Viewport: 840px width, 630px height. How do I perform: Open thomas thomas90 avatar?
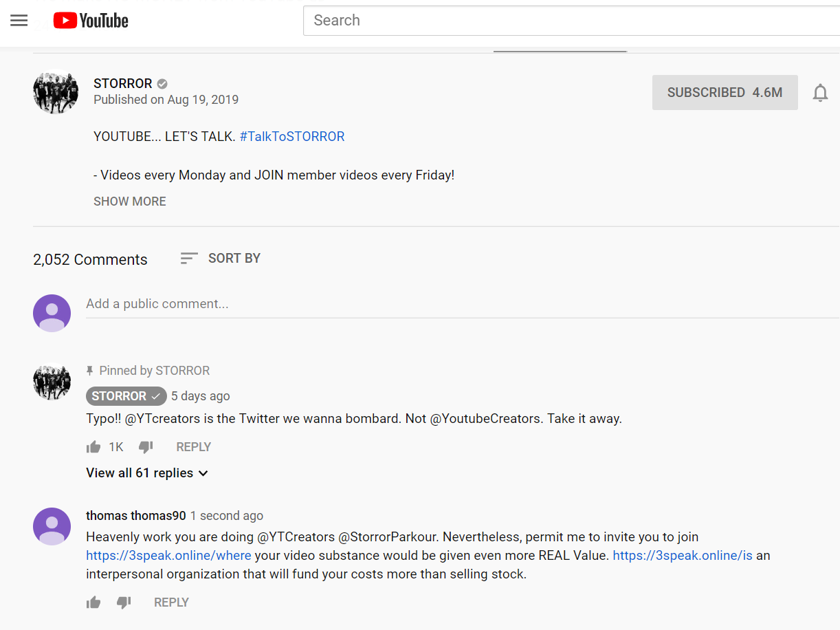tap(52, 527)
